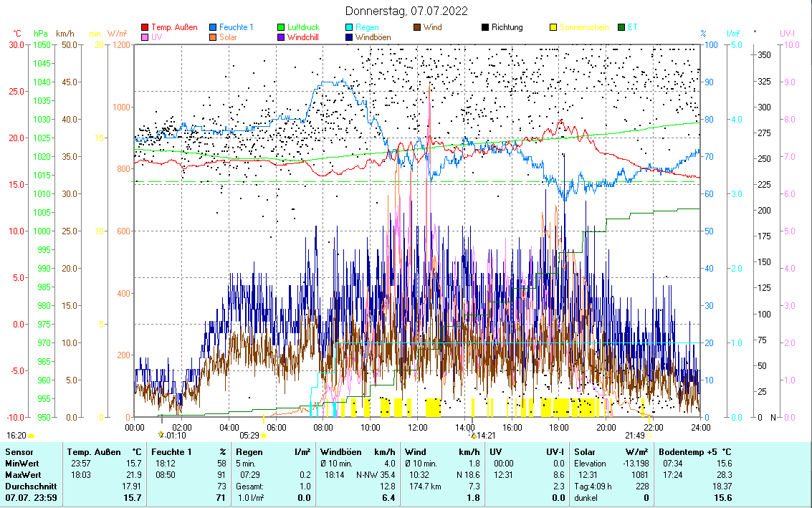Click the black Richtung legend swatch

485,27
